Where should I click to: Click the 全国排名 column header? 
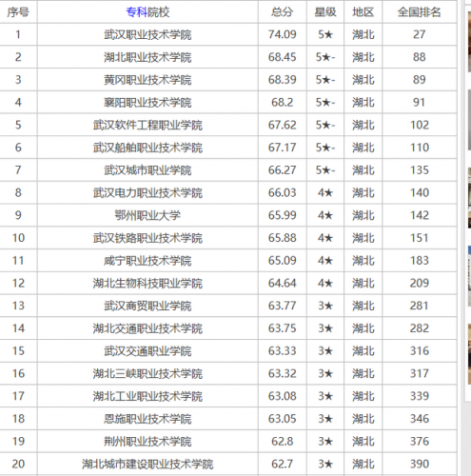click(x=420, y=12)
